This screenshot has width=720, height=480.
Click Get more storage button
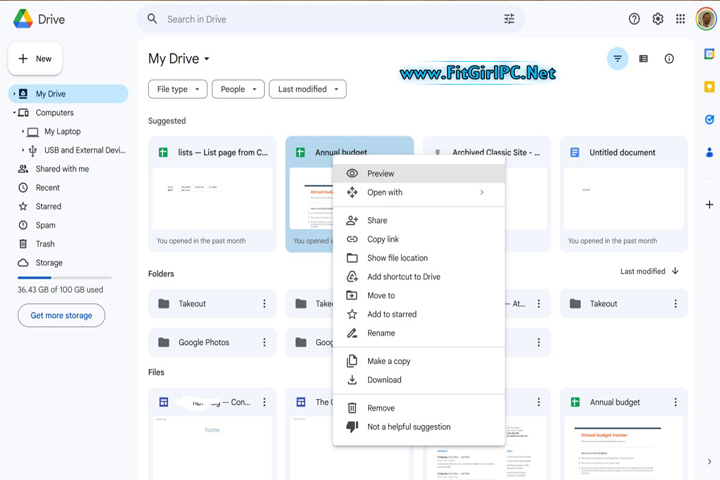tap(61, 315)
